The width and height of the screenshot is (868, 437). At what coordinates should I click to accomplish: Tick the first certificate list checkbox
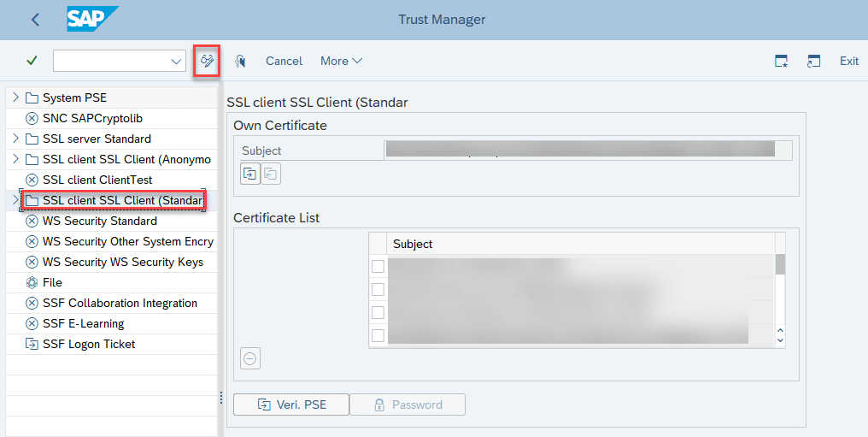tap(378, 267)
